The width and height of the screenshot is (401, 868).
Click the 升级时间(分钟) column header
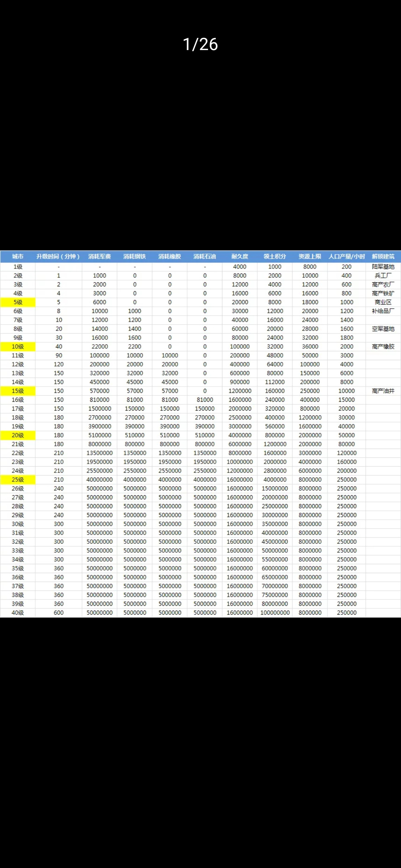click(58, 256)
